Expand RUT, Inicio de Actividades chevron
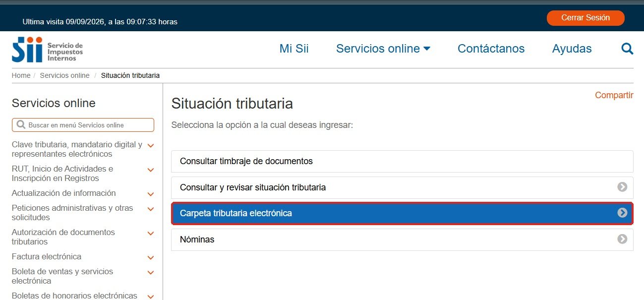The width and height of the screenshot is (644, 300). click(x=151, y=170)
